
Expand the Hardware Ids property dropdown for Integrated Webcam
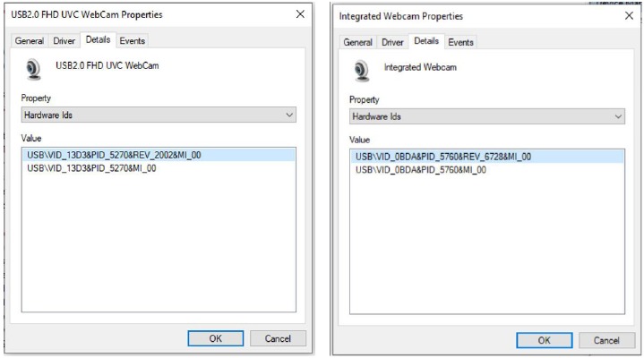487,116
